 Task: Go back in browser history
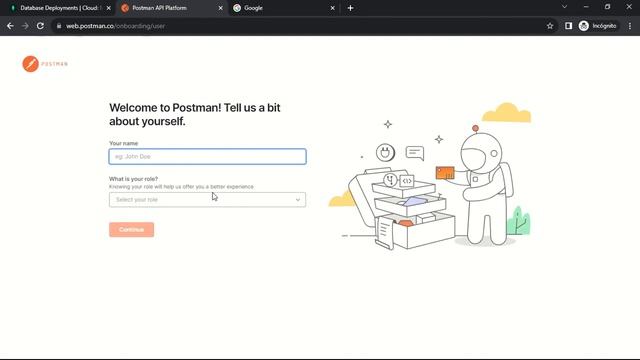(x=10, y=26)
